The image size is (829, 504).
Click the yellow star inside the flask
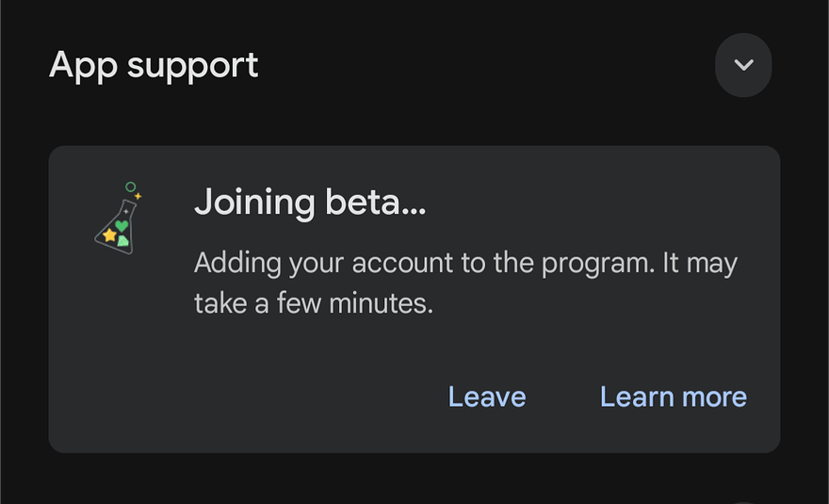pyautogui.click(x=109, y=235)
